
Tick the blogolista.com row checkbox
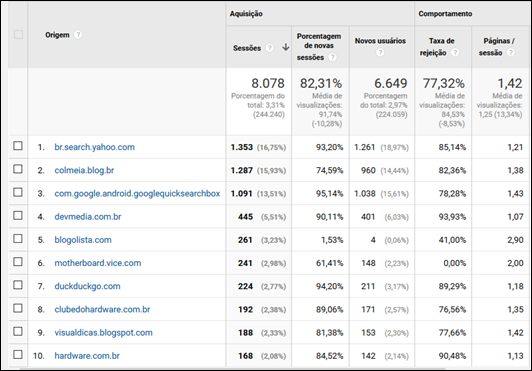tap(18, 239)
